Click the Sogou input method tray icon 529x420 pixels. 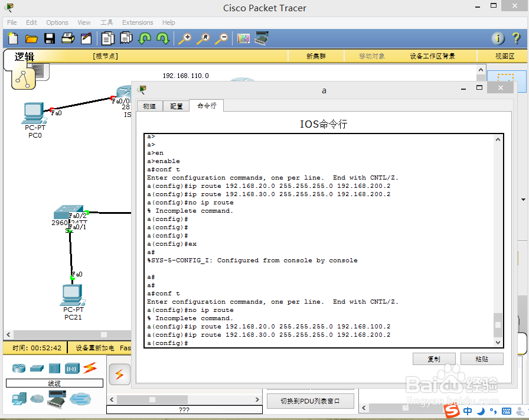[x=452, y=411]
